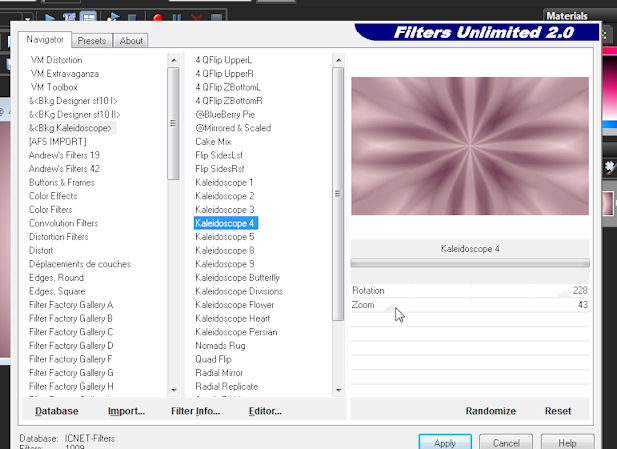Click category list scroll up arrow
The height and width of the screenshot is (449, 617).
click(x=174, y=60)
